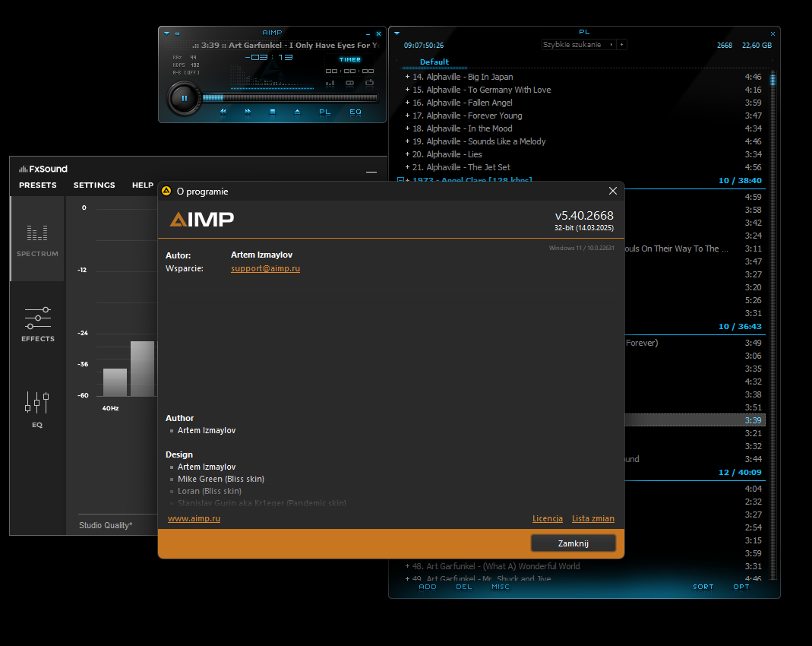Click the volume bars icon in AIMP player
This screenshot has height=646, width=812.
coord(330,83)
